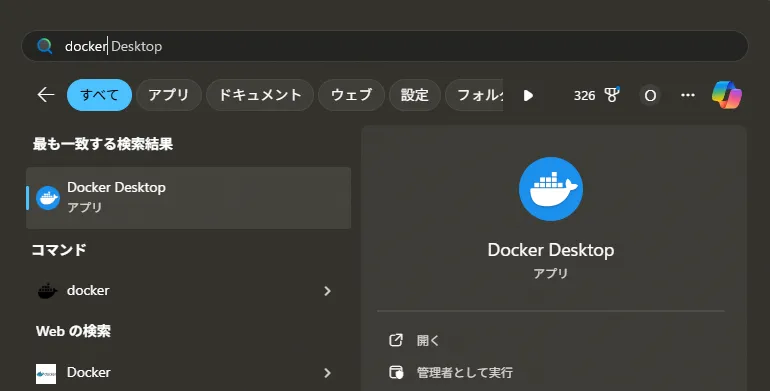Click 開く to open the app
The height and width of the screenshot is (391, 770).
tap(428, 340)
